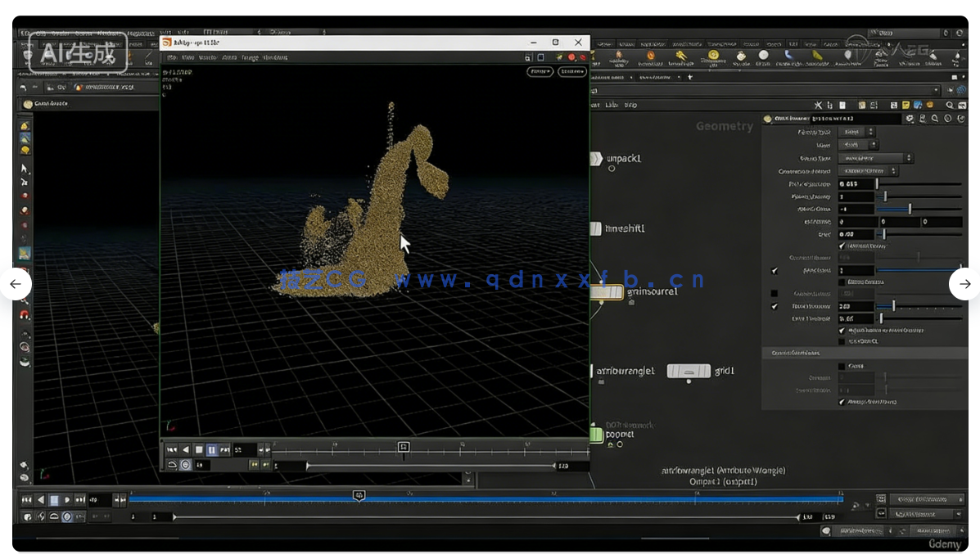Open the first dropdown in parameter panel

pyautogui.click(x=857, y=132)
